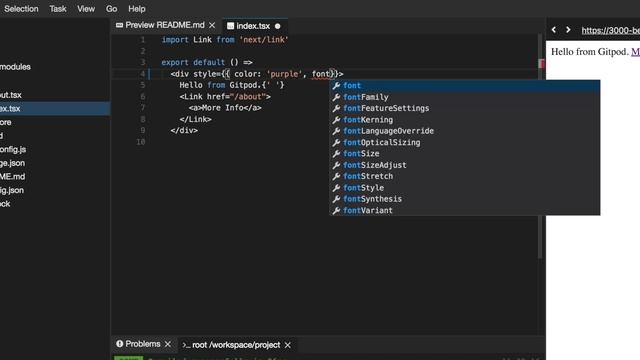Screen dimensions: 640x360
Task: Choose the 'fontKerning' suggestion
Action: click(x=464, y=120)
